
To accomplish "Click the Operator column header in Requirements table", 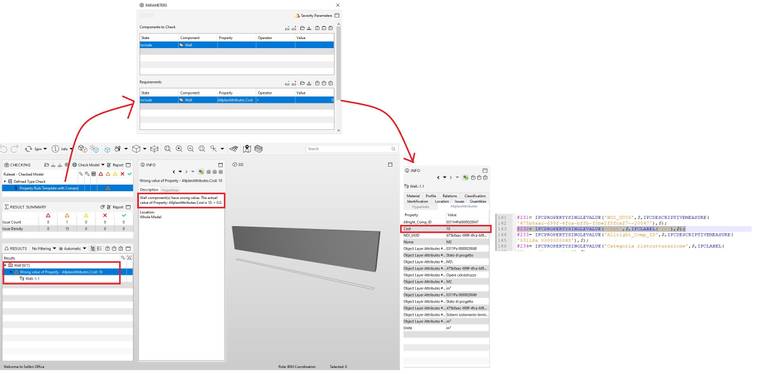I will 265,93.
